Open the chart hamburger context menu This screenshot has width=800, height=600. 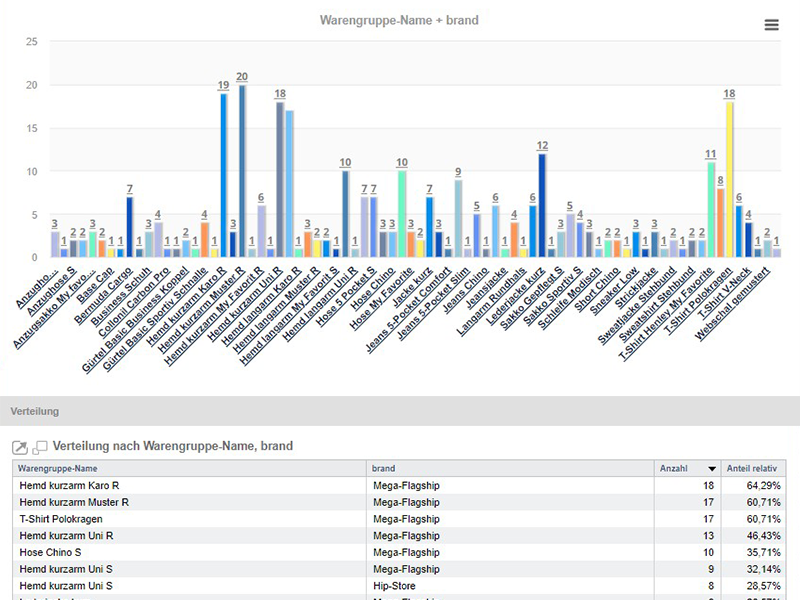[771, 24]
